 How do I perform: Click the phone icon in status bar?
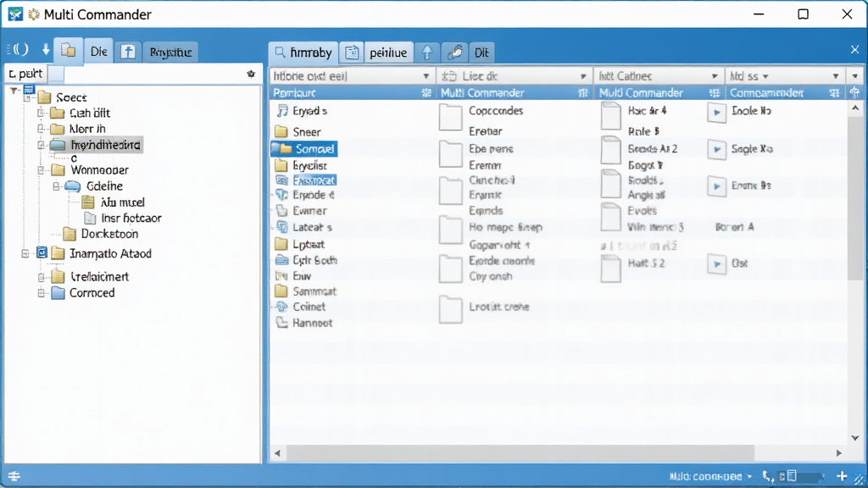(x=768, y=476)
